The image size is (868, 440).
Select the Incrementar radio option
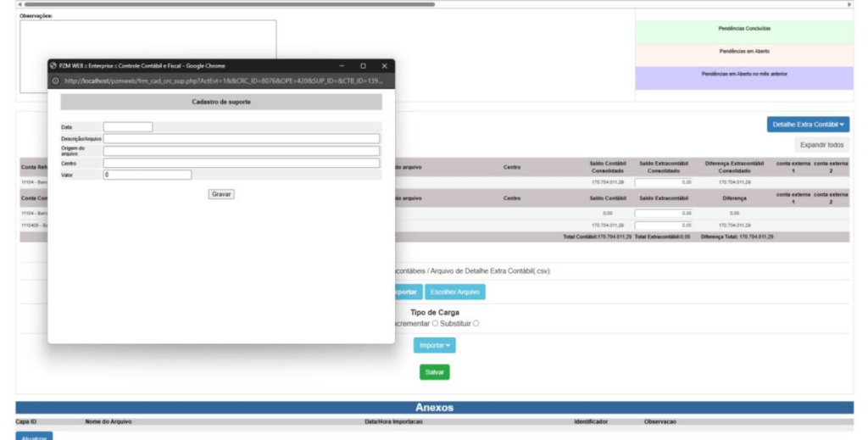click(x=435, y=323)
